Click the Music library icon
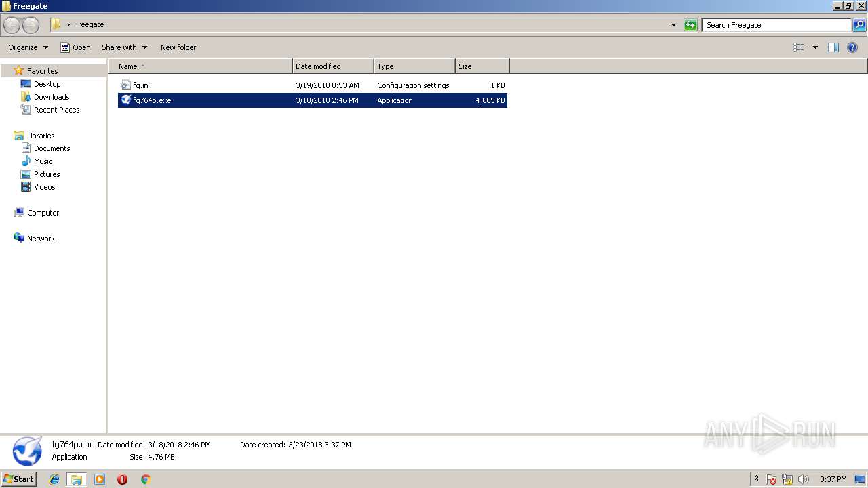This screenshot has width=868, height=488. tap(26, 161)
